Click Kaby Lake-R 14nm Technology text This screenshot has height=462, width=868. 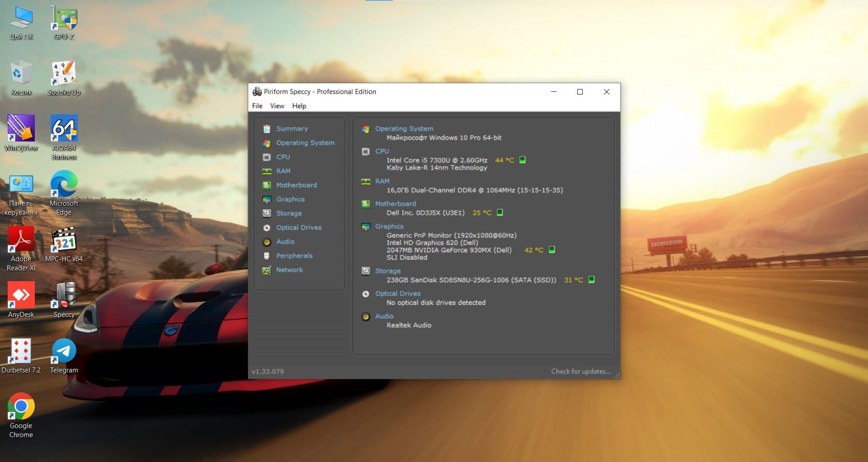pos(437,167)
